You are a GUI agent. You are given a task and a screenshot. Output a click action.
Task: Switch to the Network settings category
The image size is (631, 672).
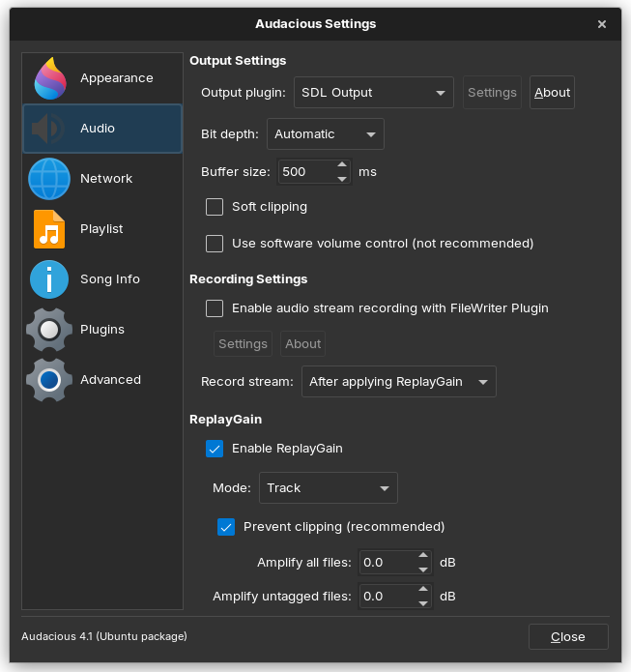(x=106, y=179)
